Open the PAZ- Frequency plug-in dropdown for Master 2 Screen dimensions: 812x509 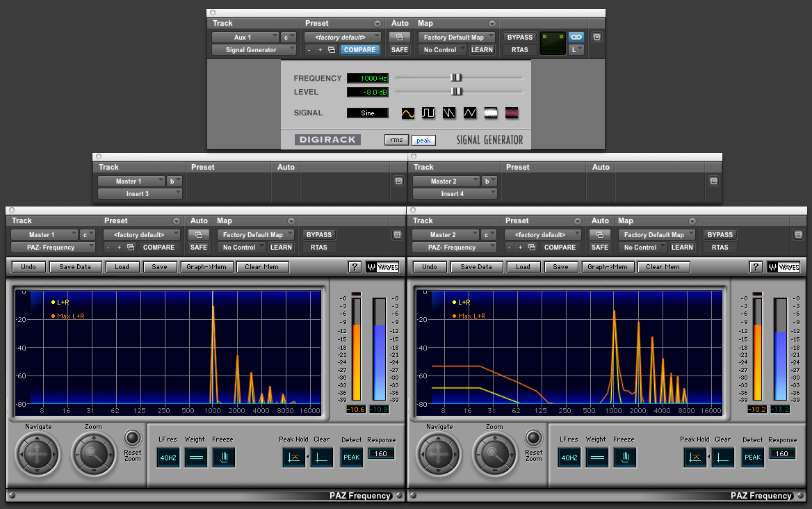point(454,247)
